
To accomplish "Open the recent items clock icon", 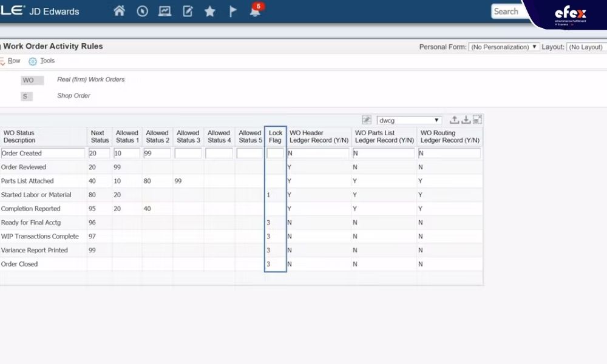I will [142, 11].
